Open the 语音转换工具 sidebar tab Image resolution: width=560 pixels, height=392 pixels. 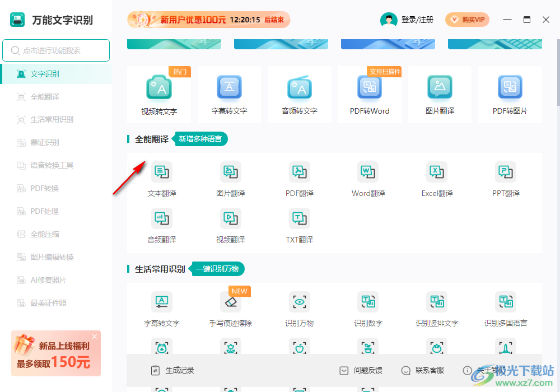[57, 165]
